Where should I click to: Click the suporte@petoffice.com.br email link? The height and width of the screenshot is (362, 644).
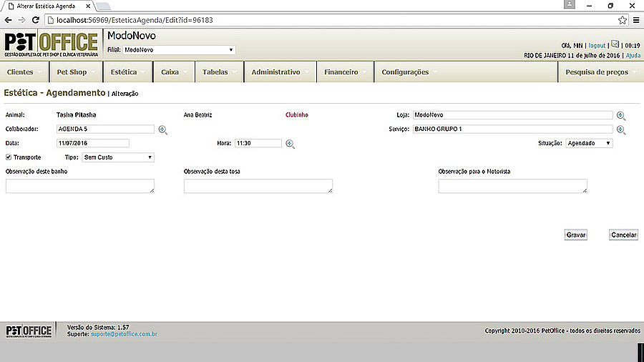click(x=124, y=334)
